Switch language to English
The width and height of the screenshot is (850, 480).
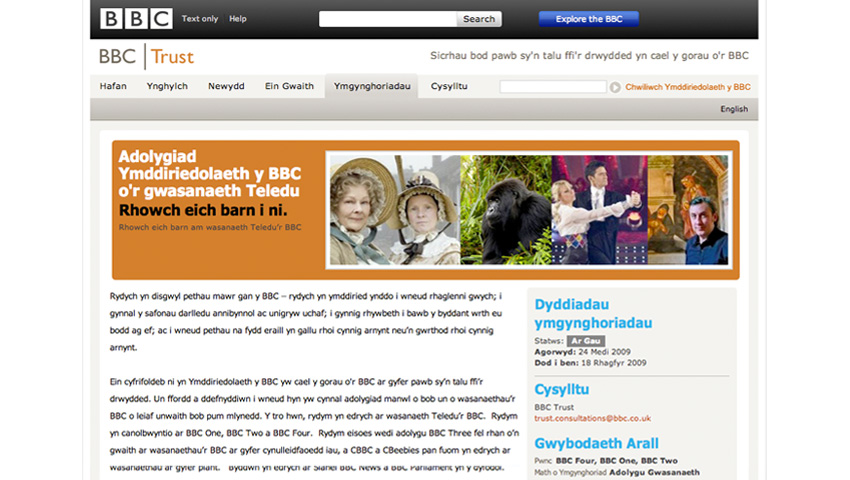(x=733, y=109)
